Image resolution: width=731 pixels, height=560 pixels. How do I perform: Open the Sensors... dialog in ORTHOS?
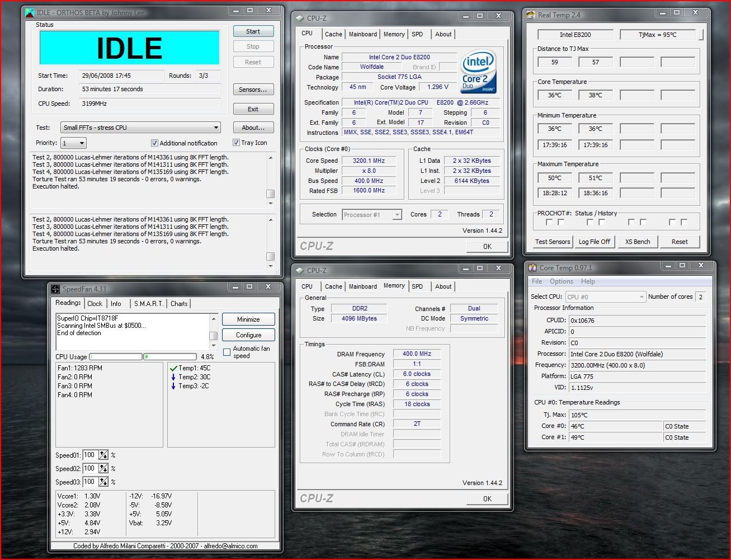coord(253,90)
